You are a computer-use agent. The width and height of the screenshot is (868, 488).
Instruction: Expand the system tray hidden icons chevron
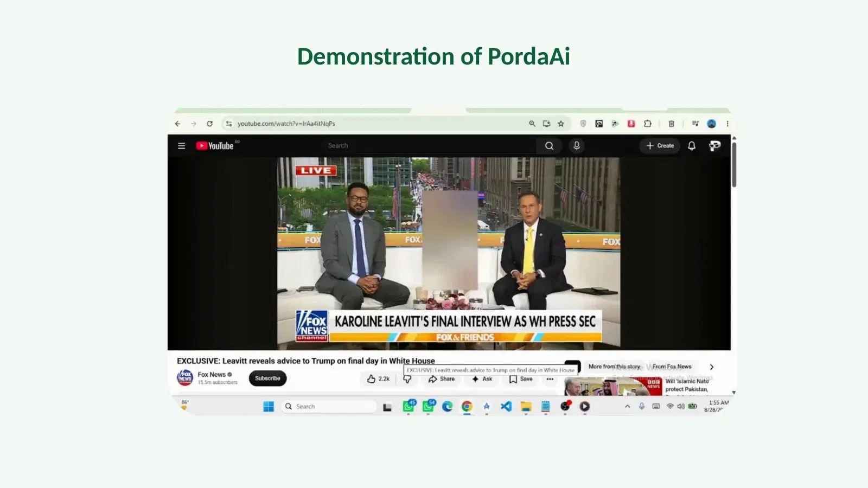point(628,406)
